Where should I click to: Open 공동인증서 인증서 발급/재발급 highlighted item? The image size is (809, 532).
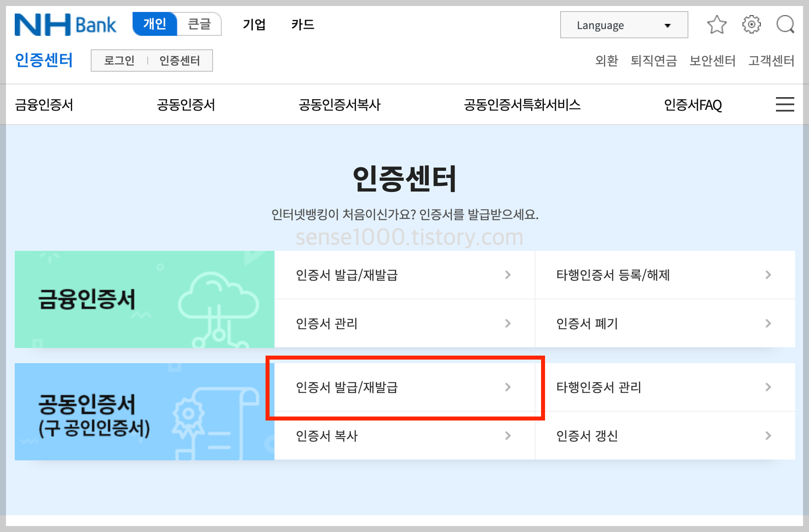[x=404, y=387]
